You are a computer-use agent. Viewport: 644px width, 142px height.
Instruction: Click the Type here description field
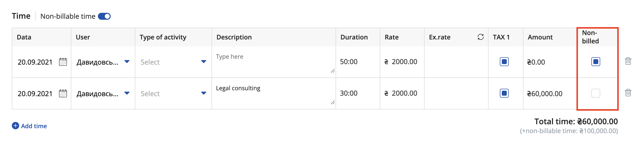[x=274, y=62]
